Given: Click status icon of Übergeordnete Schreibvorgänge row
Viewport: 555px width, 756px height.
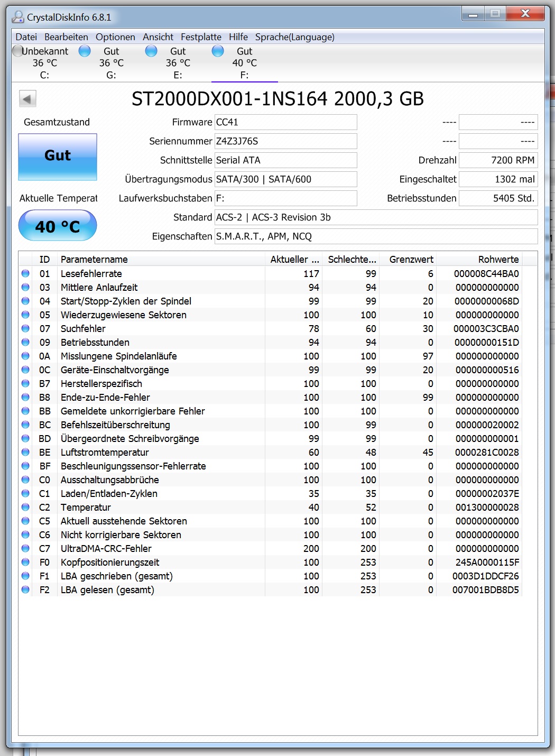Looking at the screenshot, I should [25, 438].
